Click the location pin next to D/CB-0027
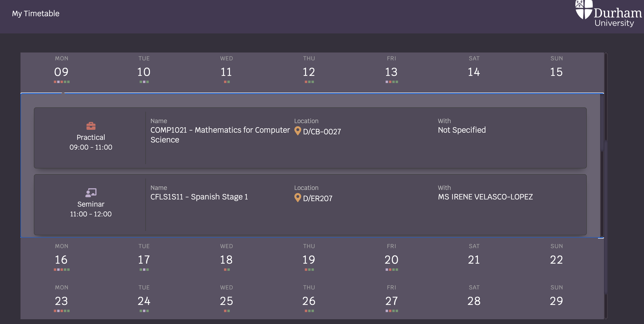Viewport: 644px width, 324px height. 297,131
